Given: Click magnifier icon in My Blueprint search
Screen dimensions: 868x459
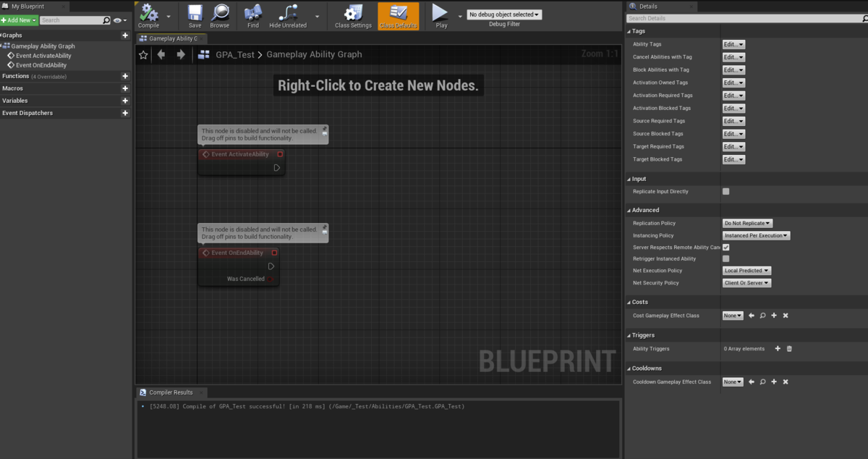Looking at the screenshot, I should pyautogui.click(x=107, y=20).
